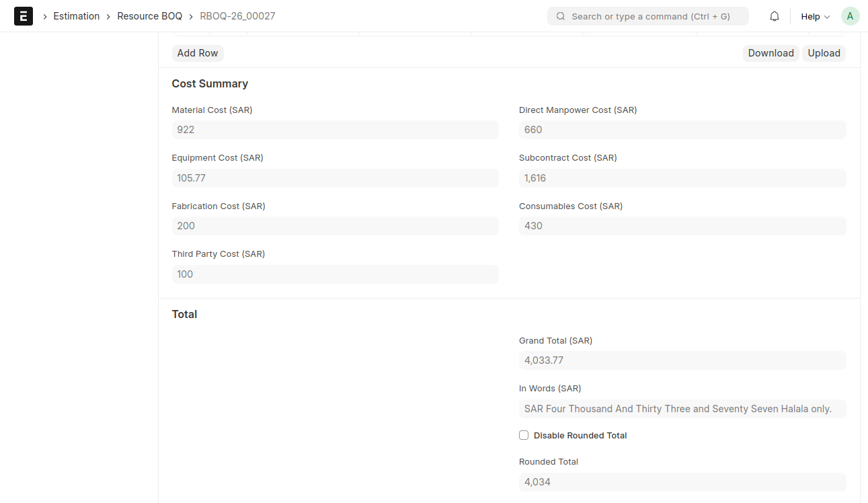Click the search magnifier icon
The width and height of the screenshot is (868, 503).
(x=561, y=16)
